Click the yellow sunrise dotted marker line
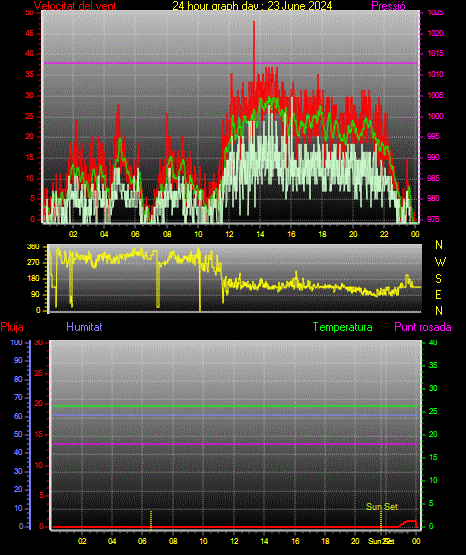 pyautogui.click(x=151, y=520)
